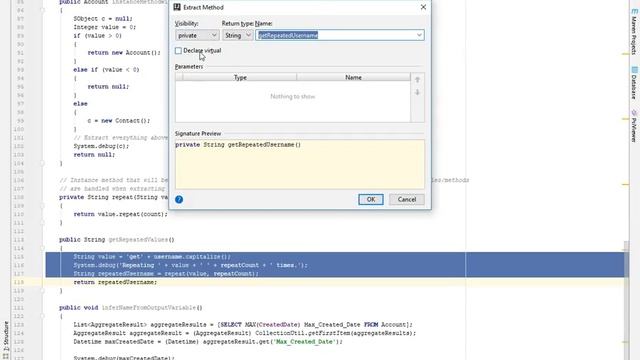The height and width of the screenshot is (360, 640).
Task: Click 'Integer value = 0;' declaration
Action: pyautogui.click(x=104, y=27)
